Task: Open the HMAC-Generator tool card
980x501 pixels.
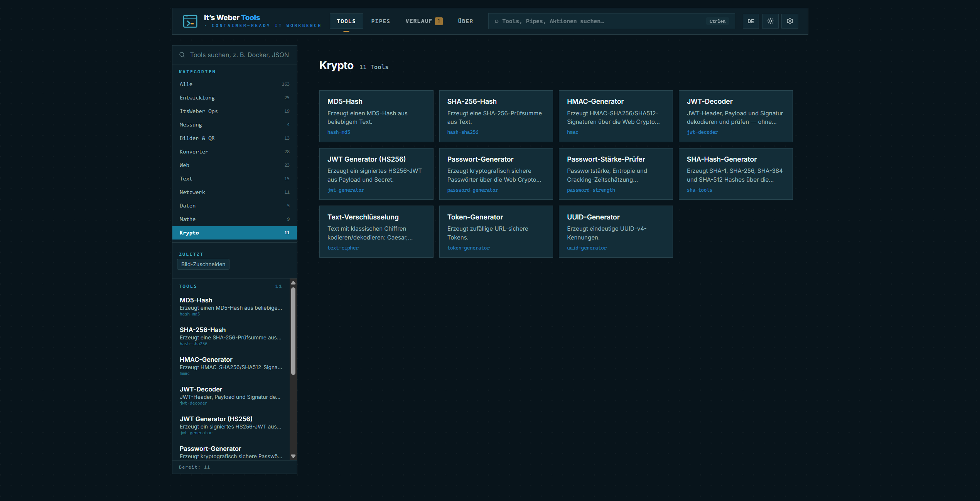Action: [616, 116]
